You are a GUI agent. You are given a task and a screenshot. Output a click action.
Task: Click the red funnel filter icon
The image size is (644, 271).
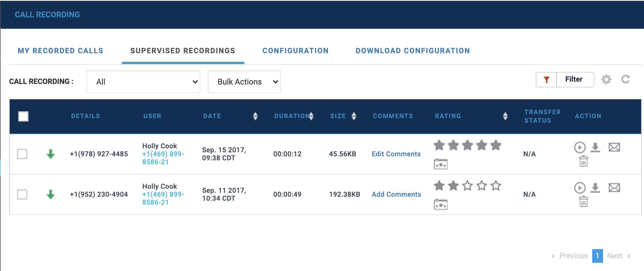click(x=546, y=80)
